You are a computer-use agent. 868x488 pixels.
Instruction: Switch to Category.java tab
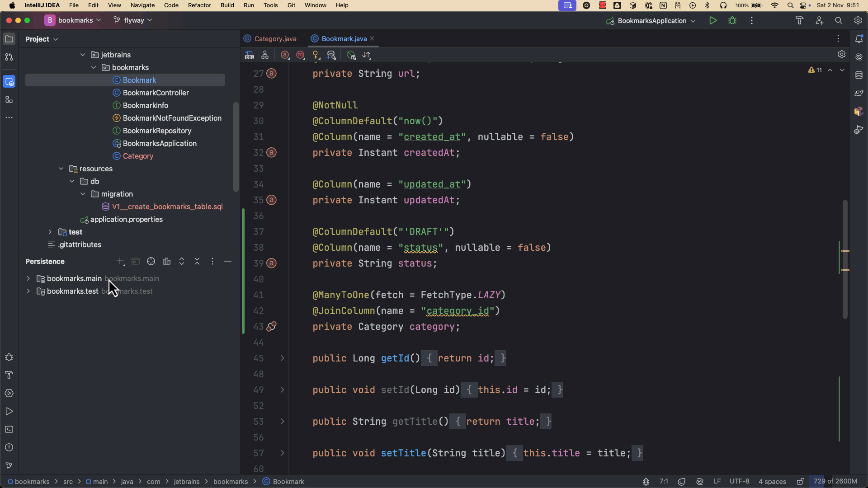[270, 39]
